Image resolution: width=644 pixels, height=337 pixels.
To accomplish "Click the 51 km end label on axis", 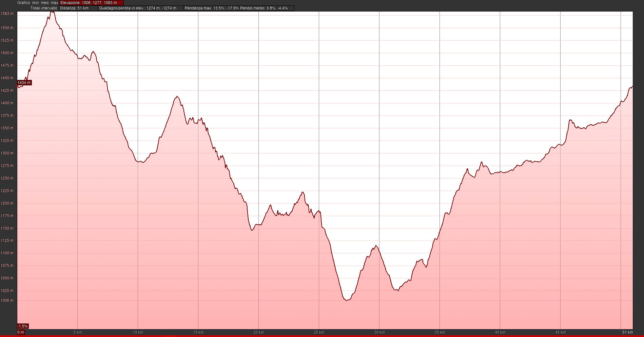I will pos(627,332).
